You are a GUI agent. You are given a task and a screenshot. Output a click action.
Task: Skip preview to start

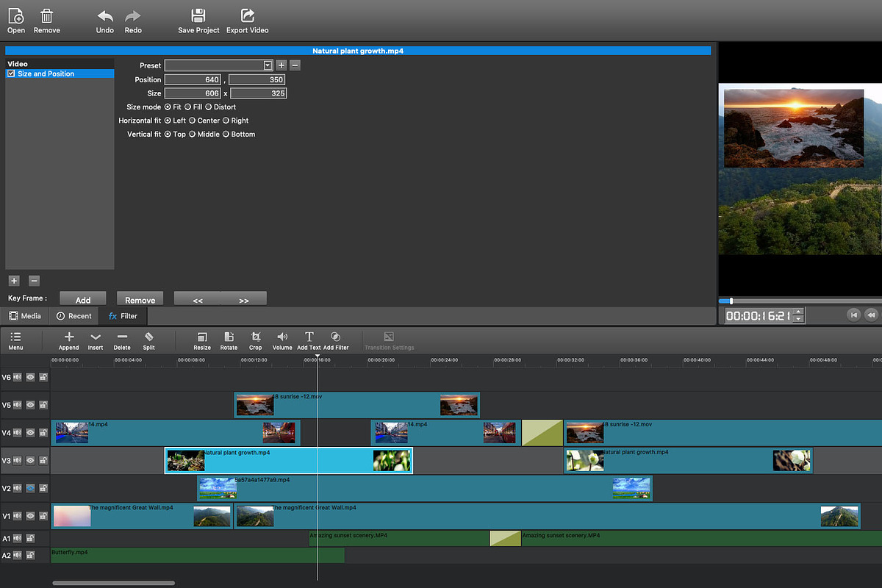(853, 315)
